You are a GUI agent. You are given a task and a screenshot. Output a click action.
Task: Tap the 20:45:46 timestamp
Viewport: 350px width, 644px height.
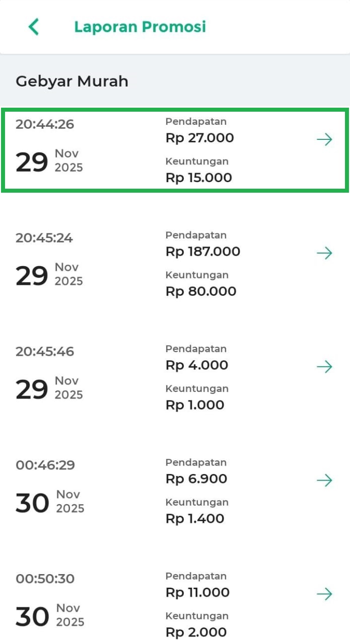45,352
